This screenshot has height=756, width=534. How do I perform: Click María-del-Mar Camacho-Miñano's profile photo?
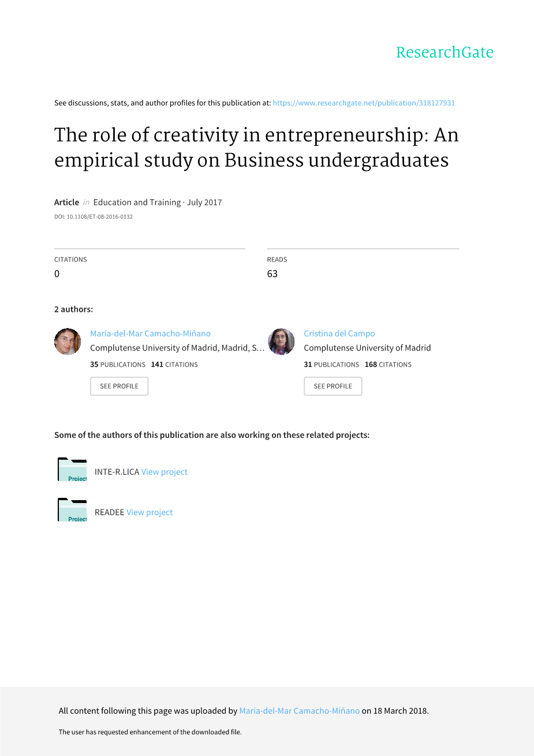click(68, 341)
